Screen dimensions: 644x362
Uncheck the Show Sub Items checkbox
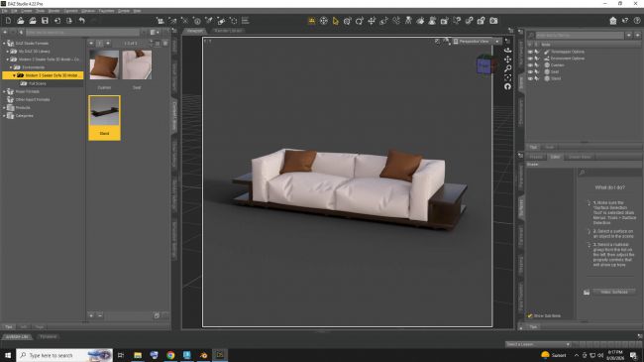click(x=530, y=316)
